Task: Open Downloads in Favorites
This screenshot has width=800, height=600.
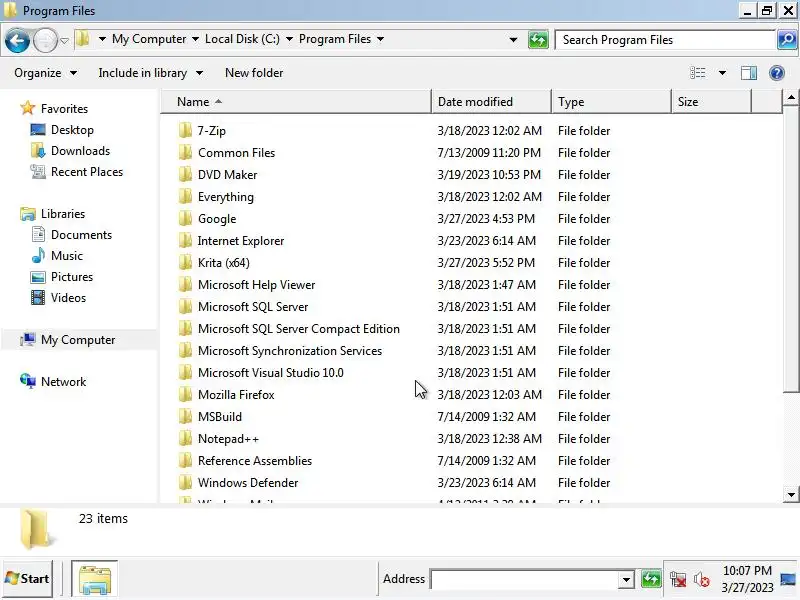Action: tap(80, 151)
